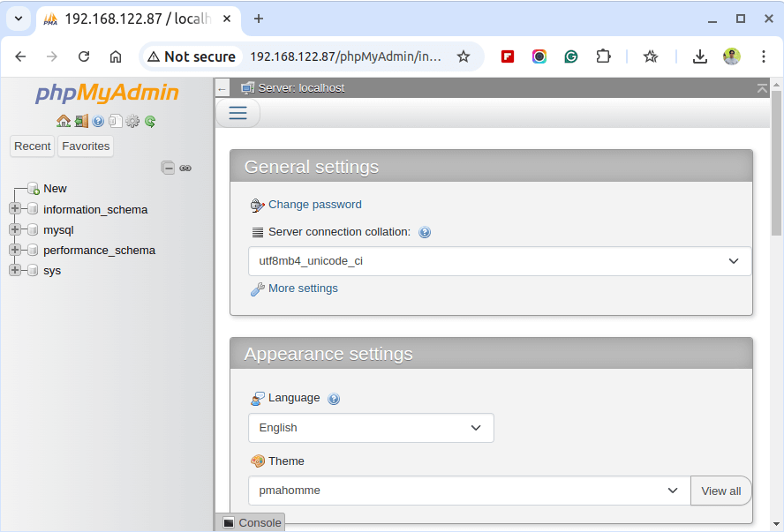The height and width of the screenshot is (532, 784).
Task: Hide the navigation panel with arrow button
Action: 222,88
